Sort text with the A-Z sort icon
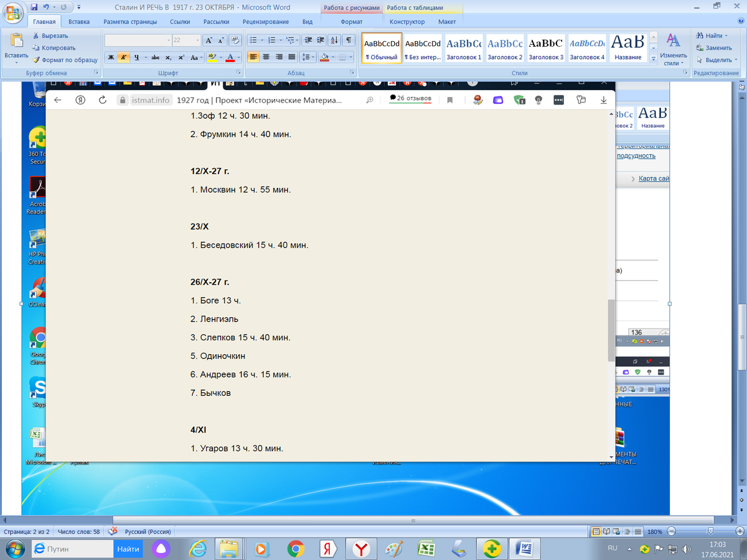The image size is (747, 560). pos(335,40)
